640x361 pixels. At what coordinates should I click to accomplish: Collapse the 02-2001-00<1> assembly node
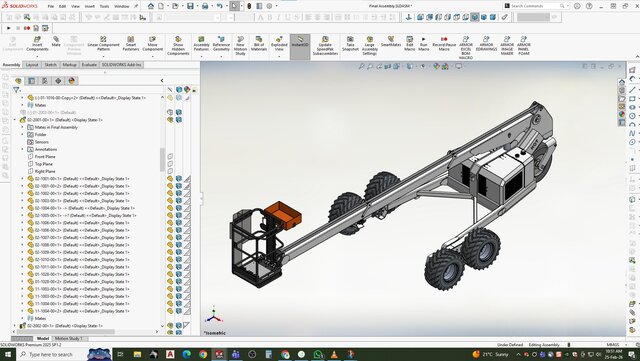pyautogui.click(x=15, y=120)
